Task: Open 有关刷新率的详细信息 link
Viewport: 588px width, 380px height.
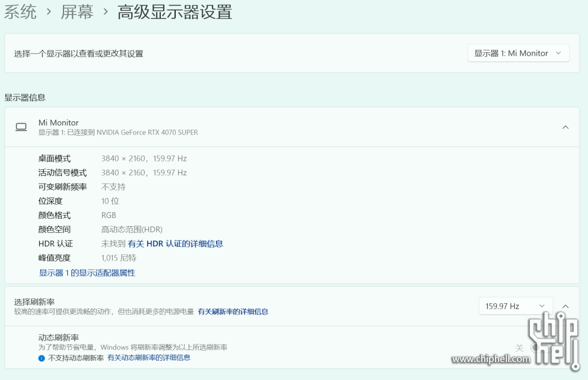Action: pos(233,312)
